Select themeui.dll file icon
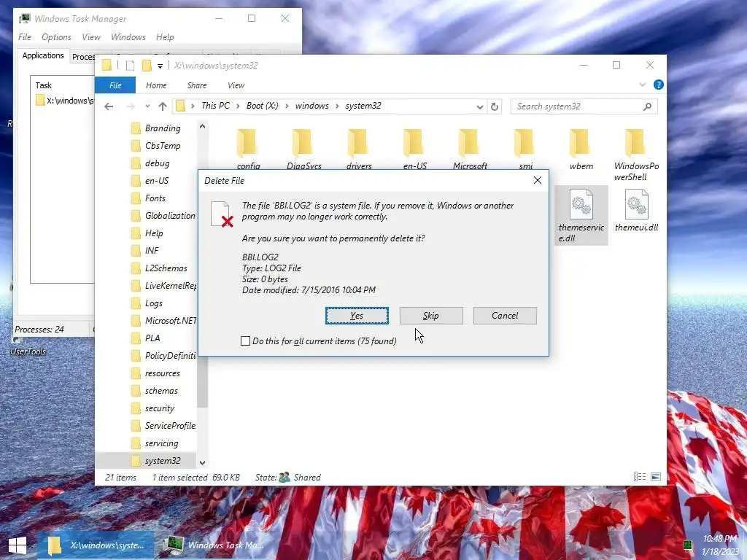Screen dimensions: 747x560 (x=636, y=205)
